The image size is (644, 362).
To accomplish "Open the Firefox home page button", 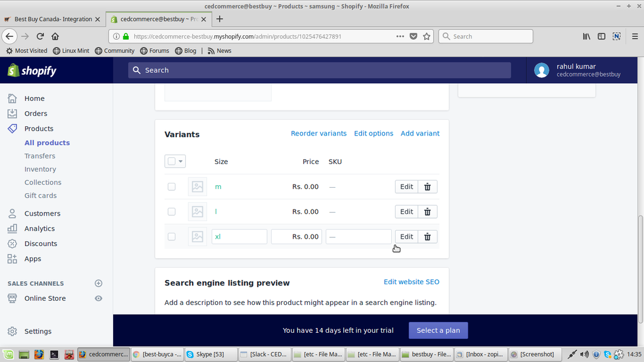I will pyautogui.click(x=55, y=36).
